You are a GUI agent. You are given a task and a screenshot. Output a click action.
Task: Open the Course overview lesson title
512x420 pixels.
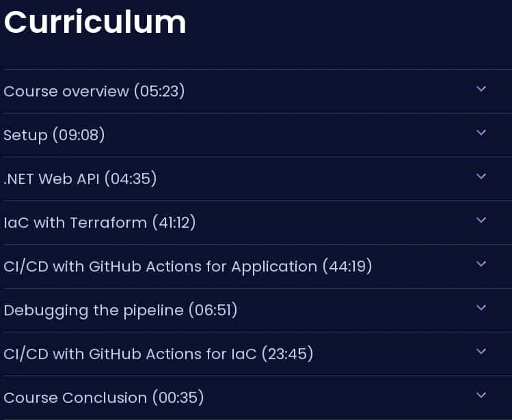94,91
